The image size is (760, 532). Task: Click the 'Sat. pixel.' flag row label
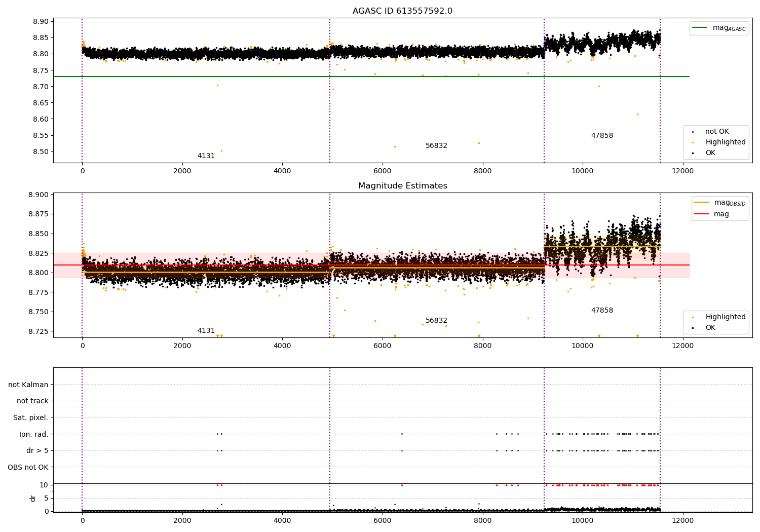click(31, 418)
